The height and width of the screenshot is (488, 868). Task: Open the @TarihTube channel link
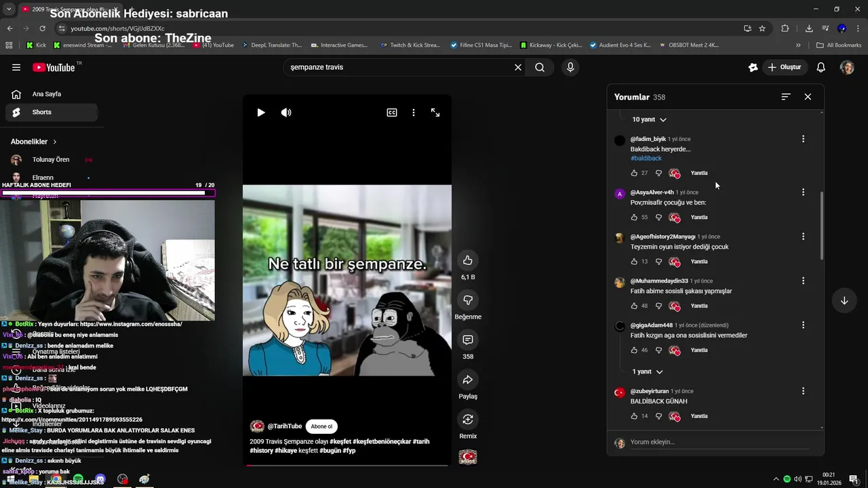pos(284,426)
